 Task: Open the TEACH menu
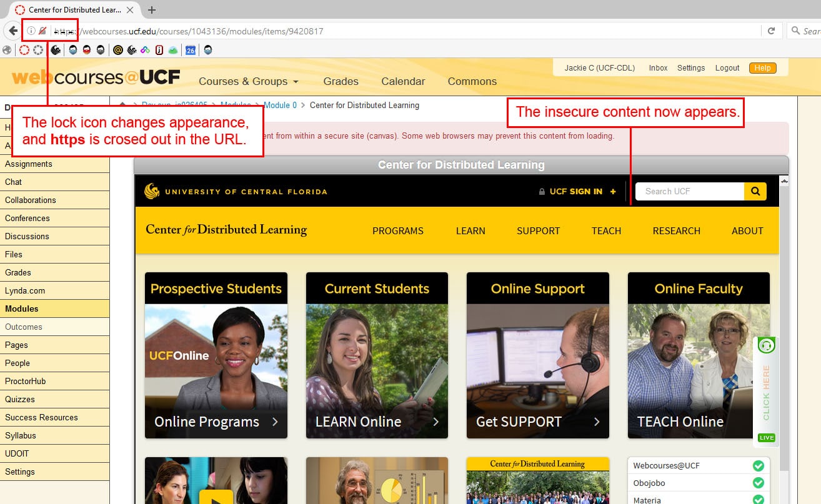[606, 231]
